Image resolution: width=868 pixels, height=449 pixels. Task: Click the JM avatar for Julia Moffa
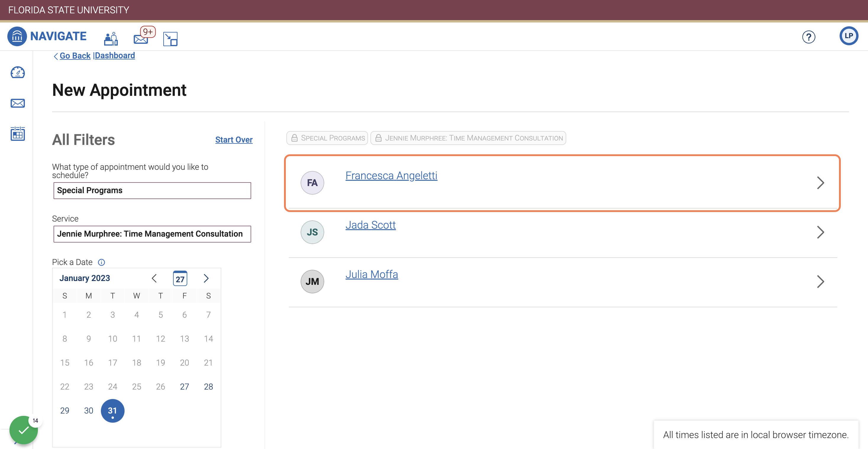[312, 282]
